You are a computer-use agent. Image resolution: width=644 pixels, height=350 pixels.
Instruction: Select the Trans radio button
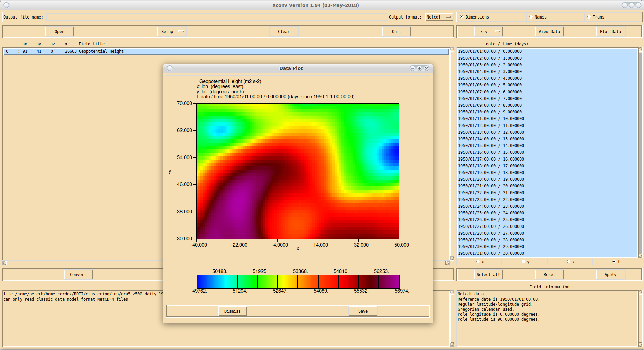point(589,17)
